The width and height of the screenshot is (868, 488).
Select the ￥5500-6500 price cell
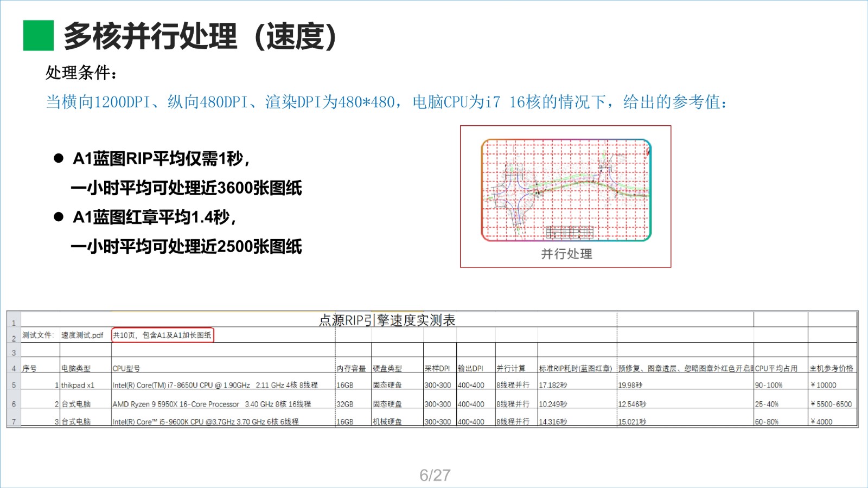click(x=831, y=404)
